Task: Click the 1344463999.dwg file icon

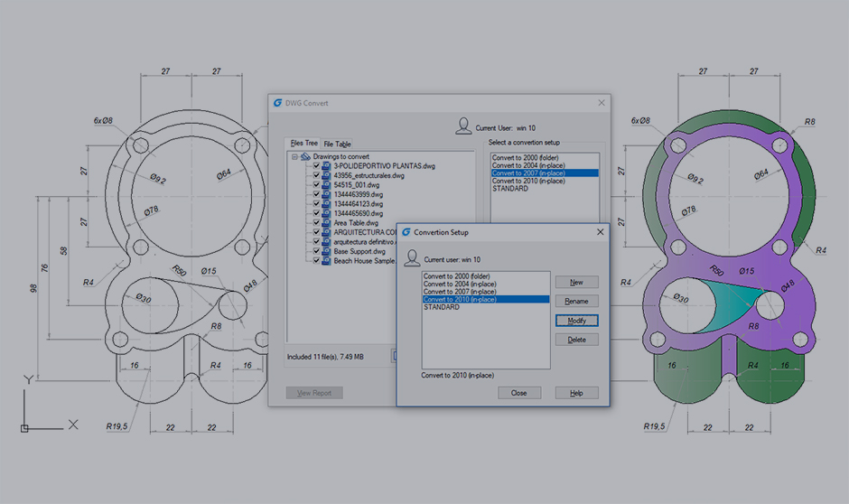Action: coord(326,194)
